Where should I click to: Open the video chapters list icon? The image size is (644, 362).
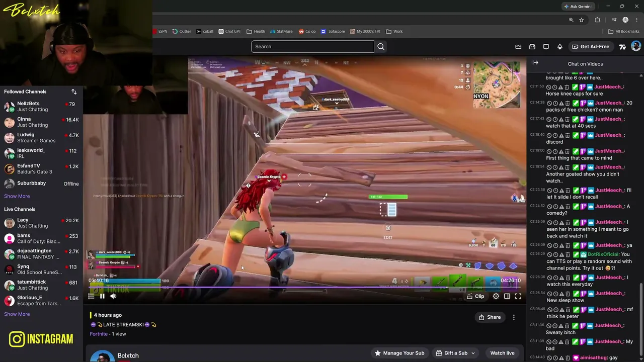(91, 296)
